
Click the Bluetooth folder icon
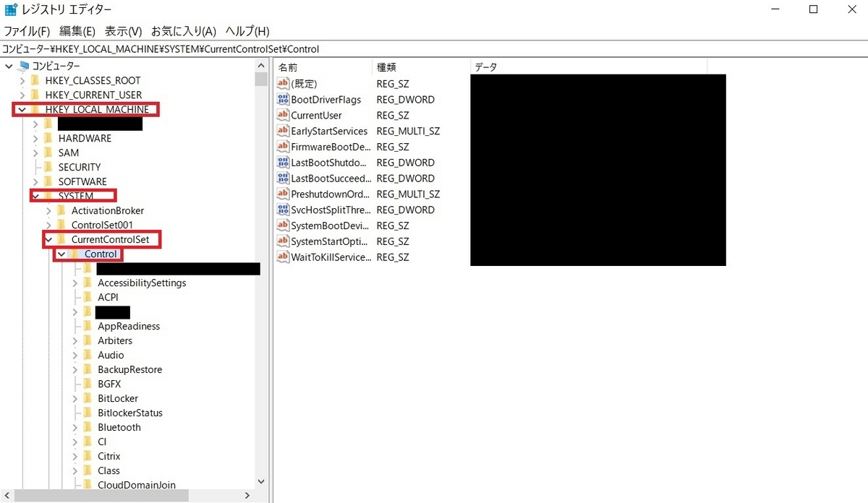tap(88, 427)
